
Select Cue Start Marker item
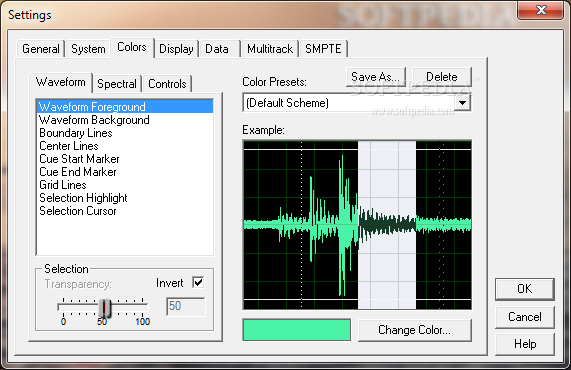[125, 159]
